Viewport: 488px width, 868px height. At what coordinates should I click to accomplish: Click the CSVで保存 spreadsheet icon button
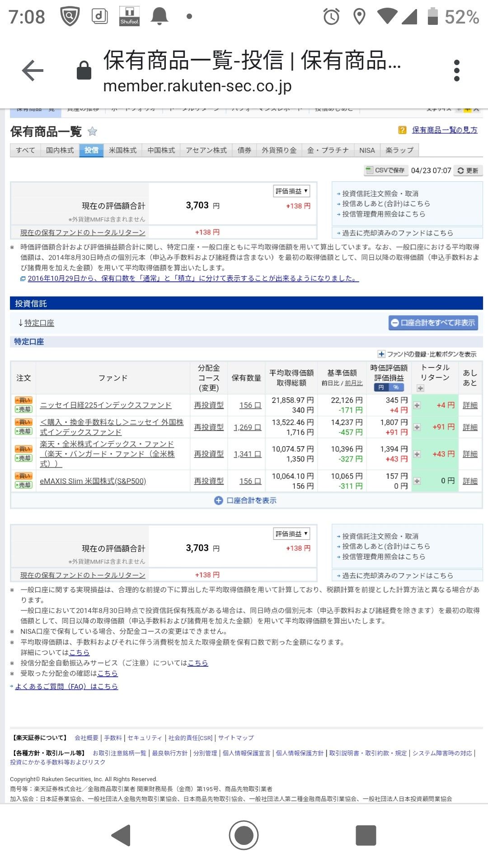(385, 170)
